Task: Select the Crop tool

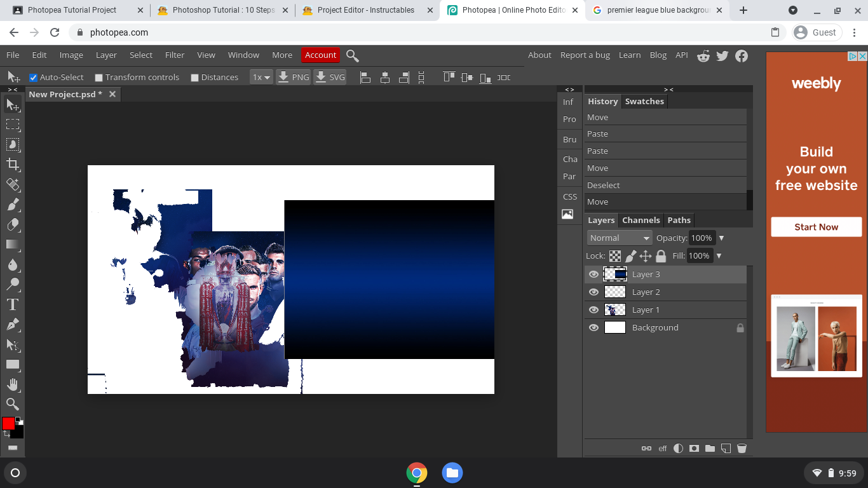Action: click(13, 165)
